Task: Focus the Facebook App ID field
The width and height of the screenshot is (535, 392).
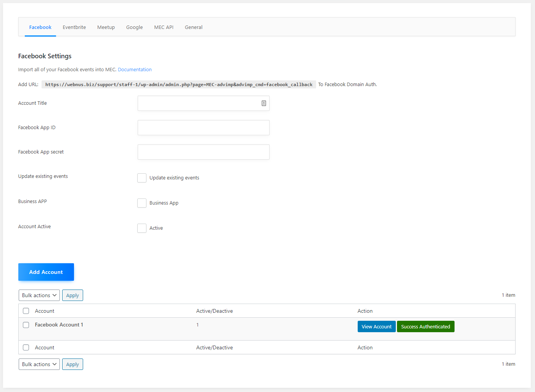Action: (x=204, y=128)
